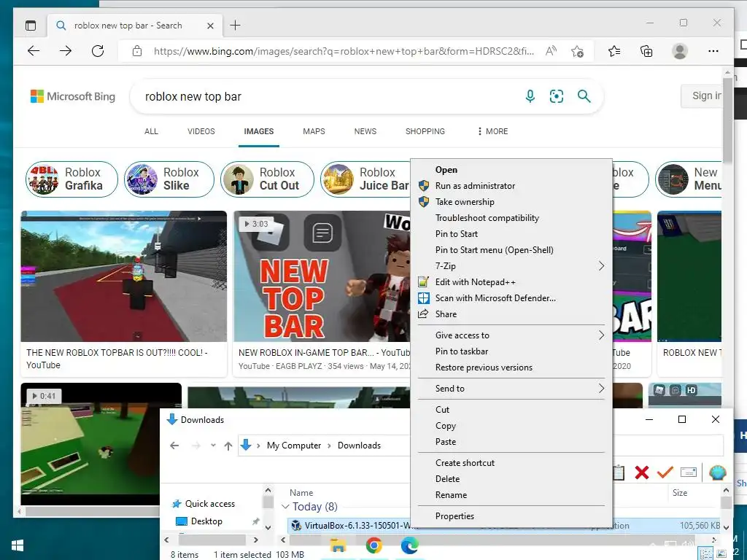Switch to Bing ALL tab
This screenshot has width=747, height=560.
[x=151, y=131]
